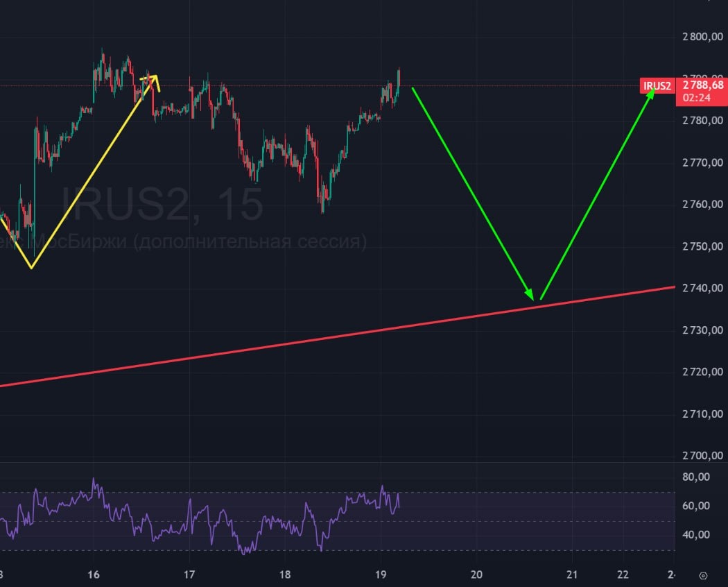This screenshot has height=587, width=728.
Task: Open the time axis settings target icon
Action: click(x=703, y=576)
